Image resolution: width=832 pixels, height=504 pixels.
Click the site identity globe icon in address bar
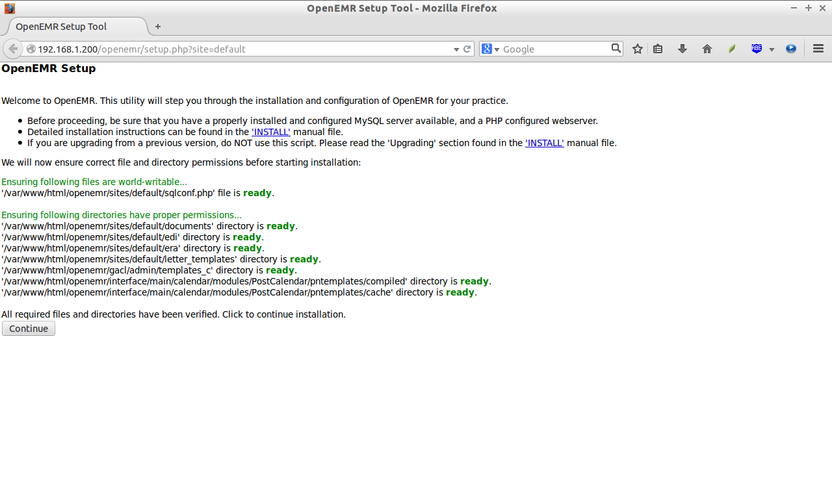coord(31,49)
